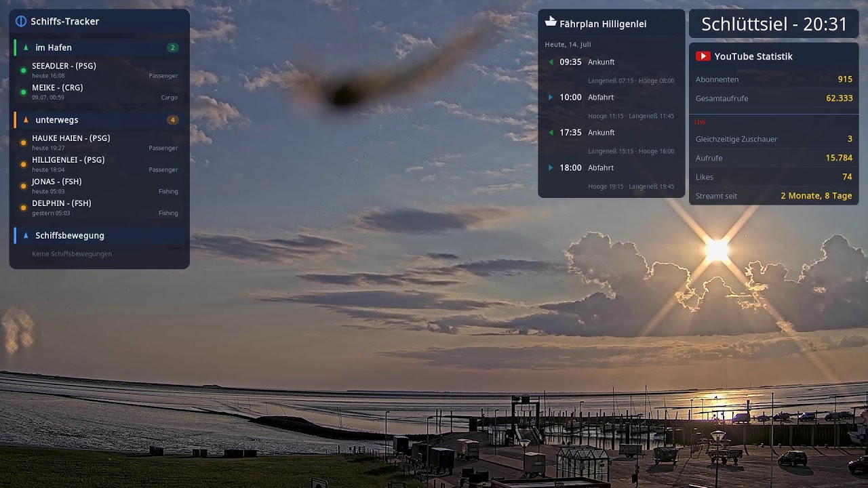Click the YouTube Statistik heading

point(753,56)
